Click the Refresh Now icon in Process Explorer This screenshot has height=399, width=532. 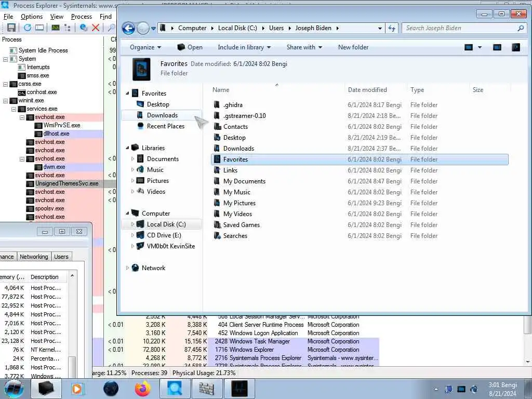(x=27, y=28)
